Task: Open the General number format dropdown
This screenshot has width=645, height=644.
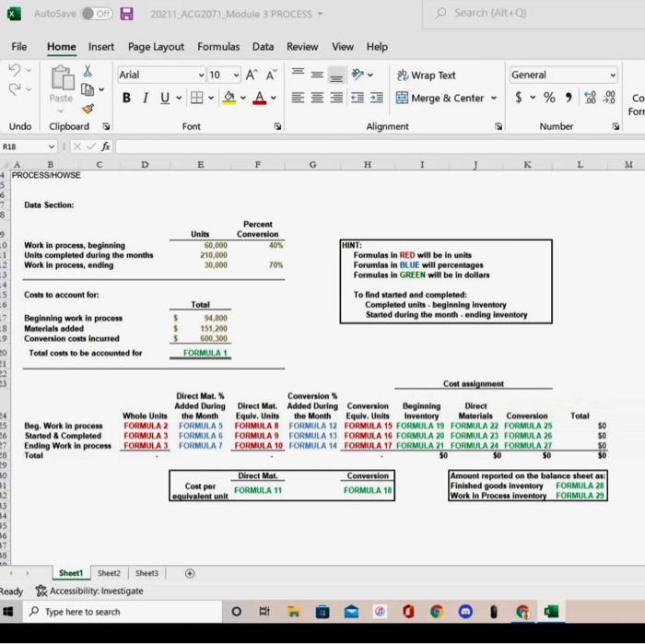Action: (613, 76)
